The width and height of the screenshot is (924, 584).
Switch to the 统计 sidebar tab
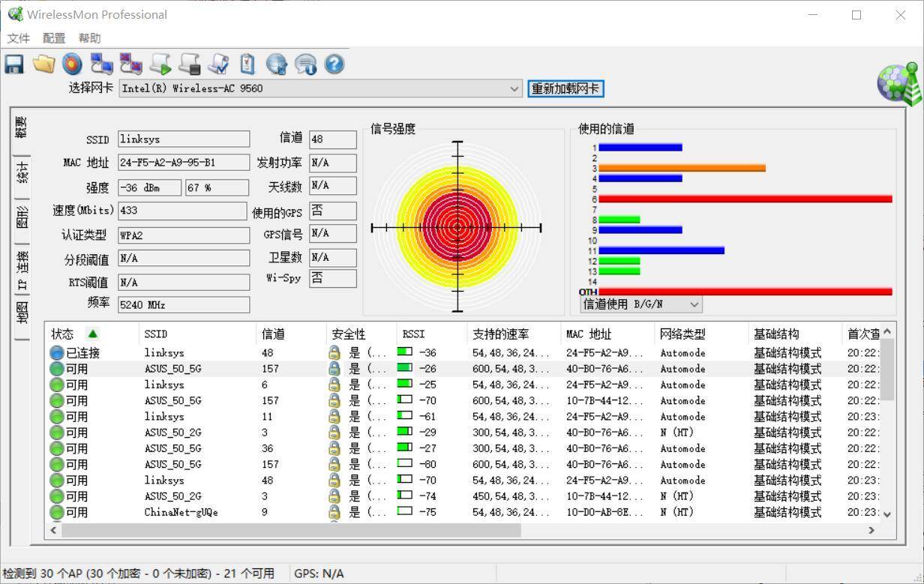[x=21, y=173]
